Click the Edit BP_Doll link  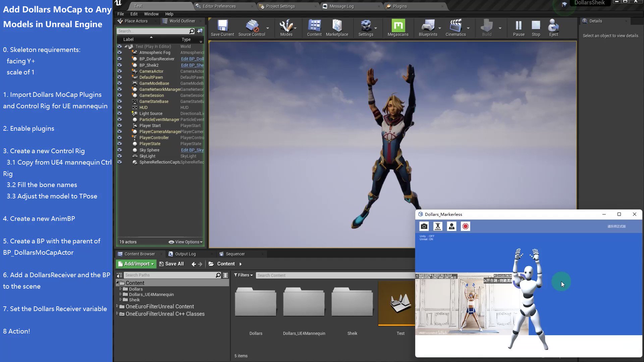point(192,59)
